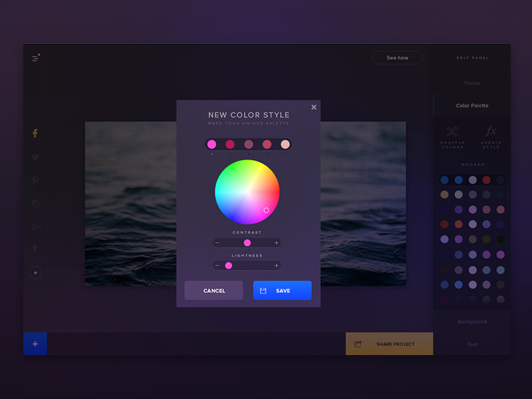Click the blue plus button at bottom left
Image resolution: width=532 pixels, height=399 pixels.
(x=35, y=344)
